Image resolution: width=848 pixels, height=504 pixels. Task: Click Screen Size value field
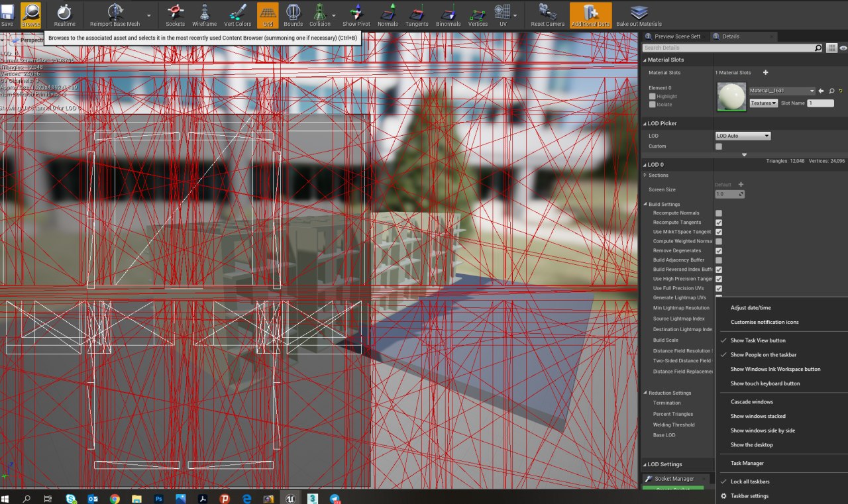pyautogui.click(x=730, y=194)
